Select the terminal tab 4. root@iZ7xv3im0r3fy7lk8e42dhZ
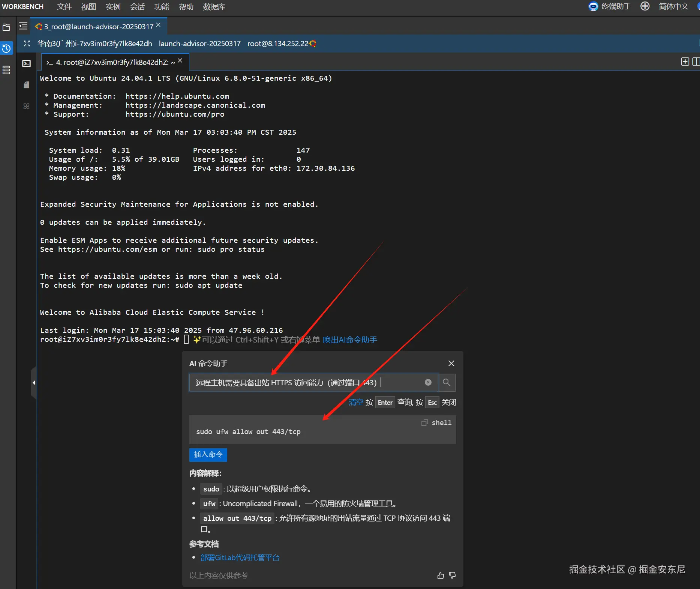 (x=115, y=62)
